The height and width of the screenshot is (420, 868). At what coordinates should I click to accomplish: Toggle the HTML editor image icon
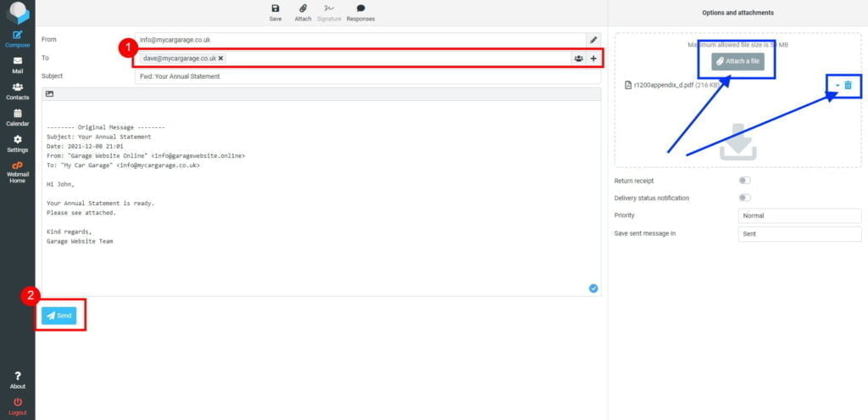tap(50, 94)
